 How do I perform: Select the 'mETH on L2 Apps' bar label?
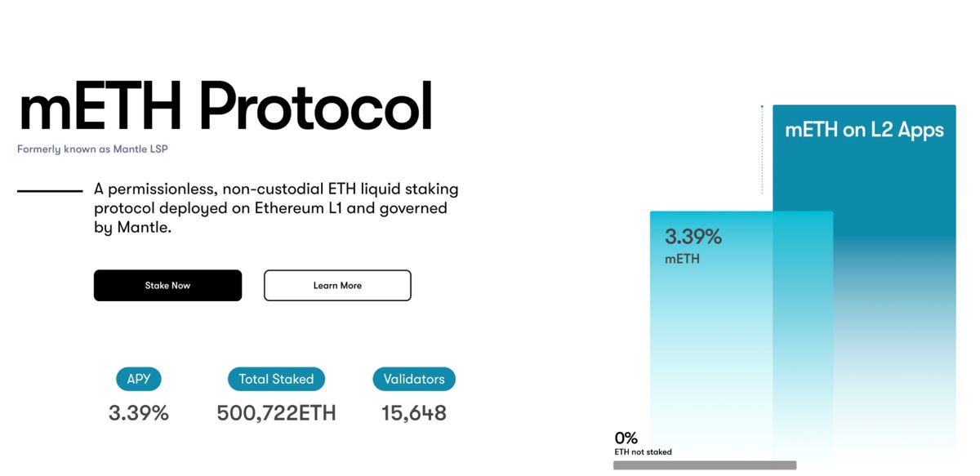point(864,130)
